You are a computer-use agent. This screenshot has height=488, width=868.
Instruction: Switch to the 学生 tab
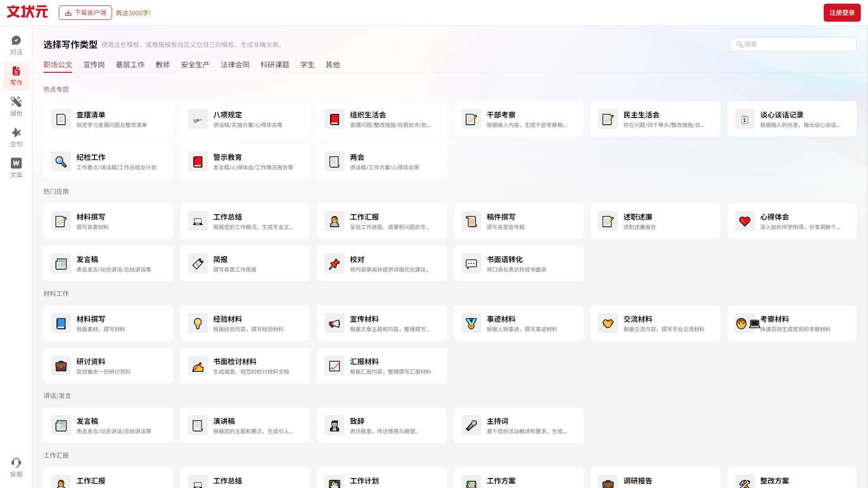[x=307, y=65]
